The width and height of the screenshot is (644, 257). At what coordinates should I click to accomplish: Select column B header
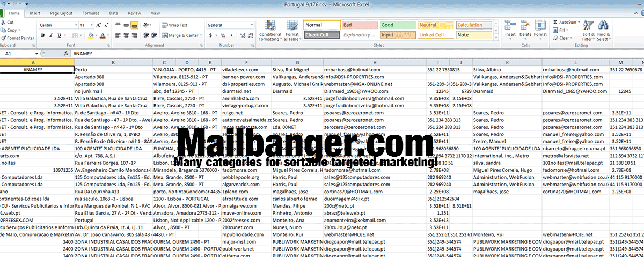pyautogui.click(x=113, y=62)
